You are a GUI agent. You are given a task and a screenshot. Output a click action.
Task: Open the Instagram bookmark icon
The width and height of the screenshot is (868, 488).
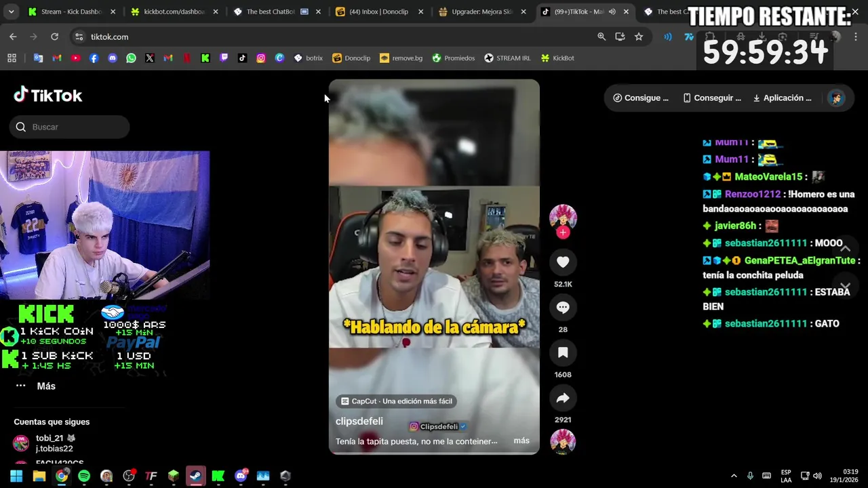pos(260,58)
